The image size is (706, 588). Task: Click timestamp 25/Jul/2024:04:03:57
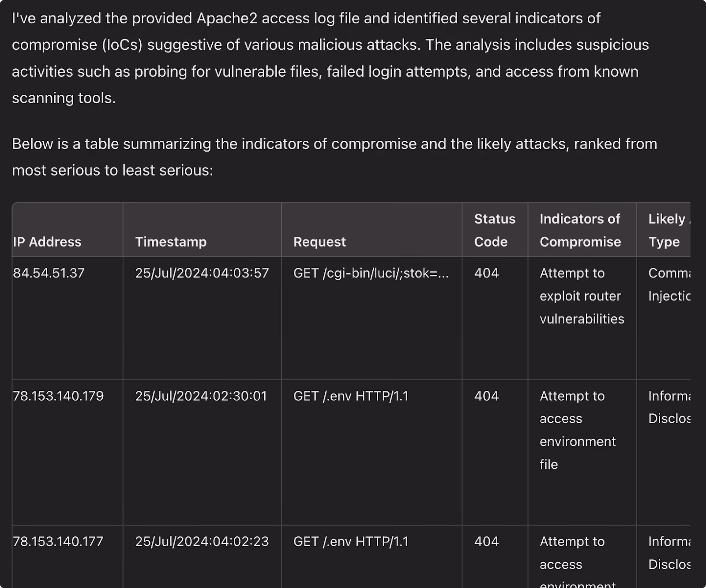[x=202, y=273]
